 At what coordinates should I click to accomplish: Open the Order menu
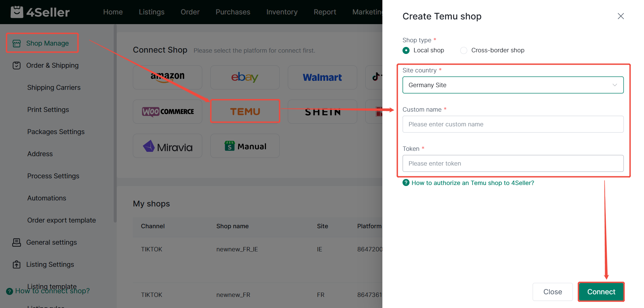pyautogui.click(x=190, y=12)
